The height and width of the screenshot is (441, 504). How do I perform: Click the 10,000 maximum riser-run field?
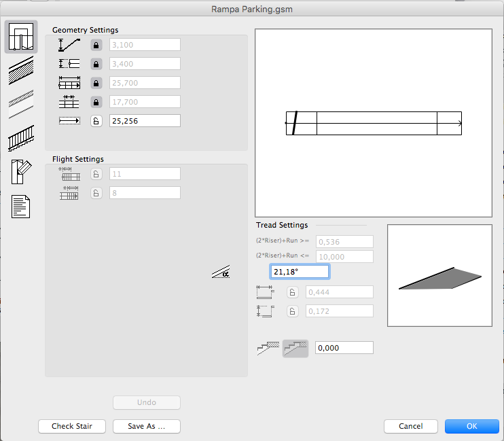344,257
